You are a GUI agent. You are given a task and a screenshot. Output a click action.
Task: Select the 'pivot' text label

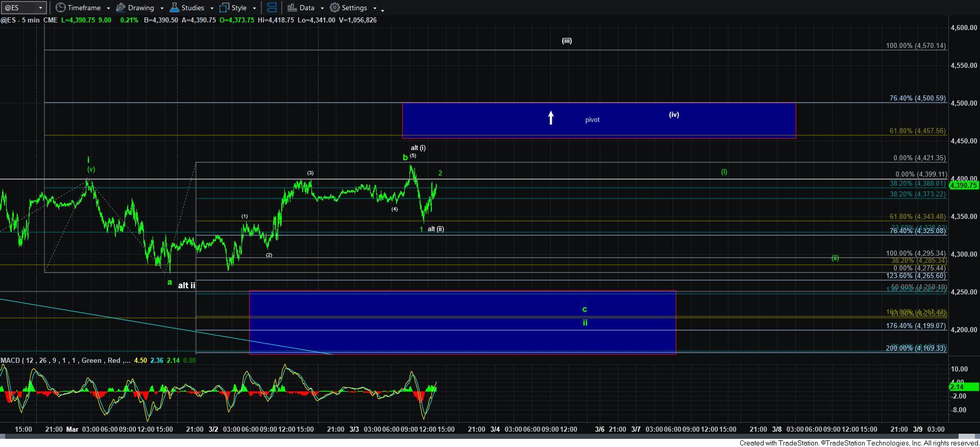pyautogui.click(x=592, y=120)
